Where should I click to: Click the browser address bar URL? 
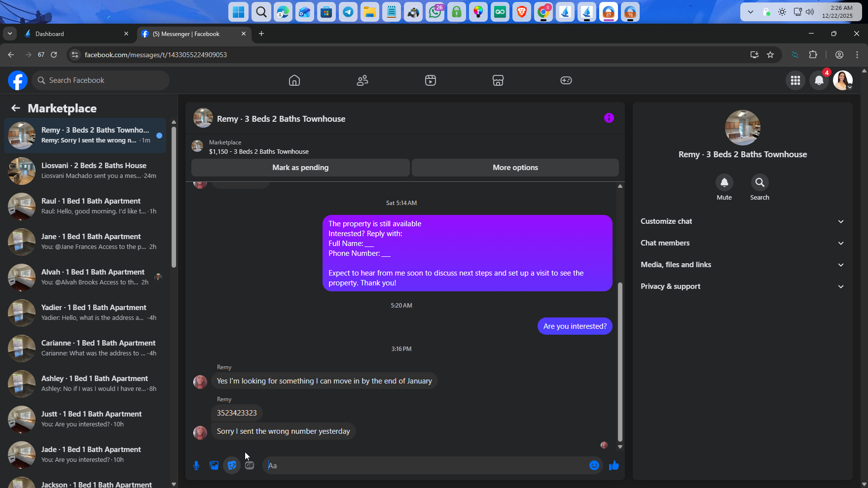pyautogui.click(x=156, y=55)
